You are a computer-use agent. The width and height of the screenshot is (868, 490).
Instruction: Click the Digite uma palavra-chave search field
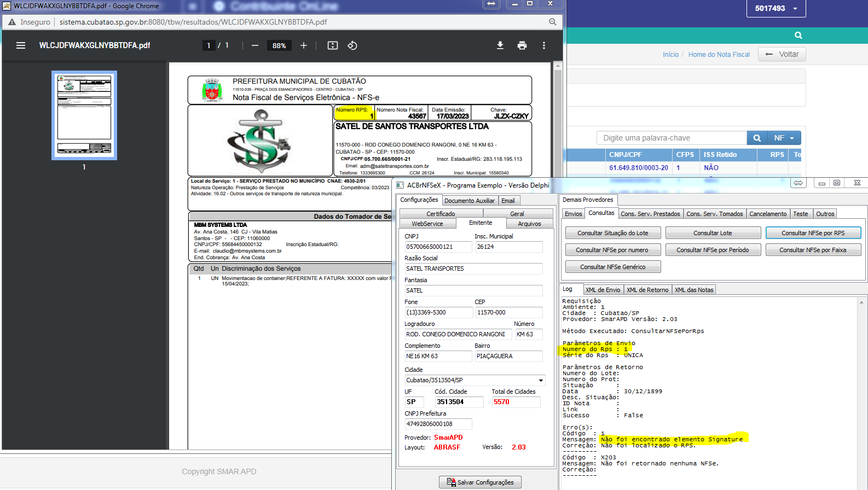point(672,138)
